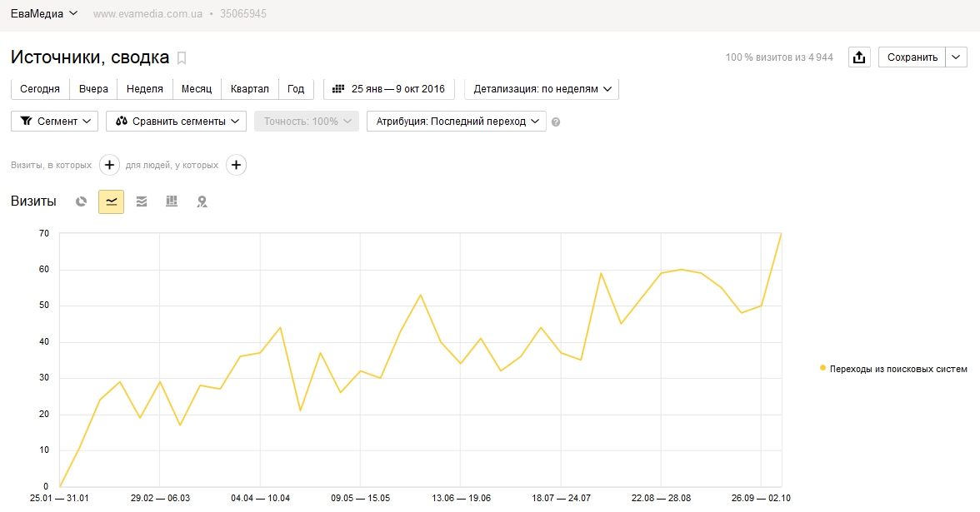Open the ЕваМедиа counter selector
980x512 pixels.
click(44, 13)
